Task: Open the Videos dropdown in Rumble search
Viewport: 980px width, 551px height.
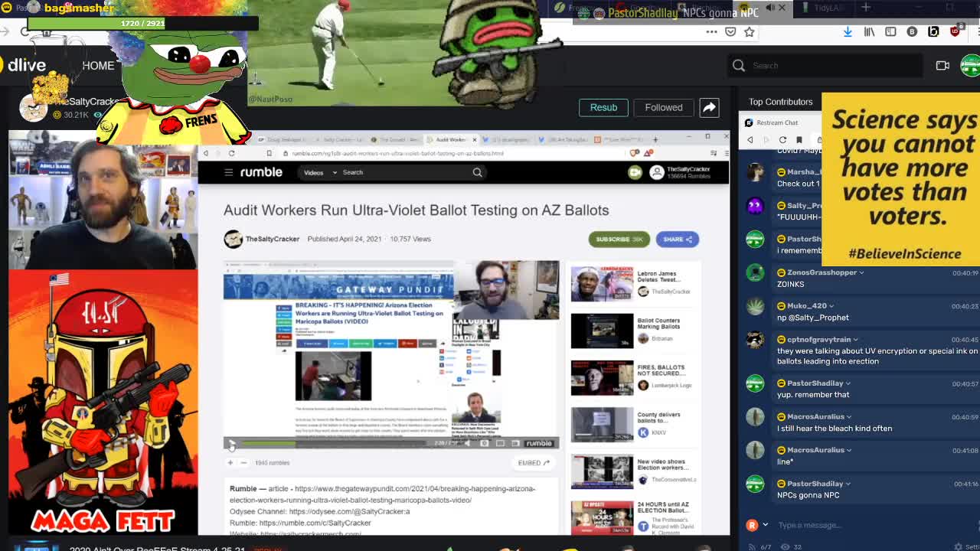Action: [x=320, y=172]
